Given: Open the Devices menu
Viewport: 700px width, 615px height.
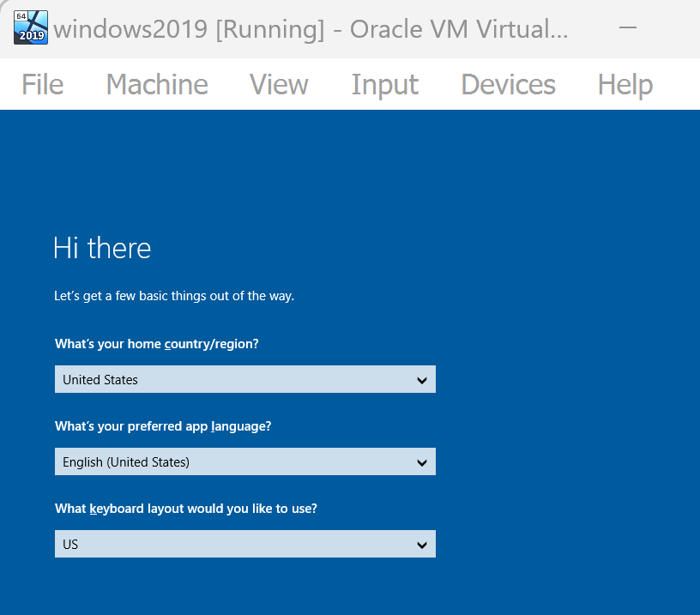Looking at the screenshot, I should 508,84.
